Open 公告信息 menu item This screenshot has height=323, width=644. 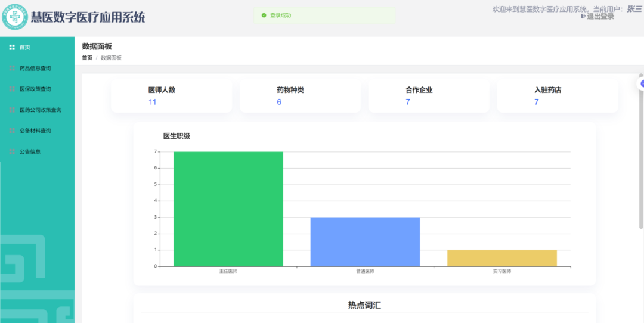click(38, 151)
